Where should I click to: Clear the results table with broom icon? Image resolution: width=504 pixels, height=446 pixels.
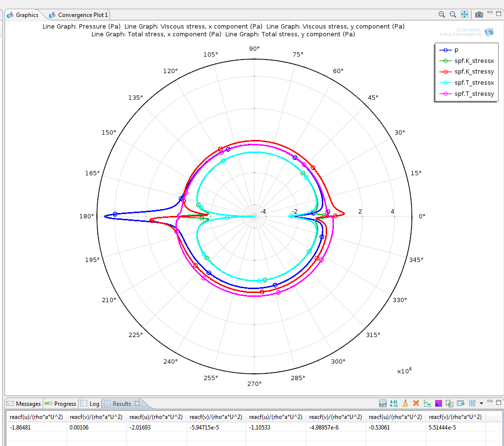pos(405,403)
